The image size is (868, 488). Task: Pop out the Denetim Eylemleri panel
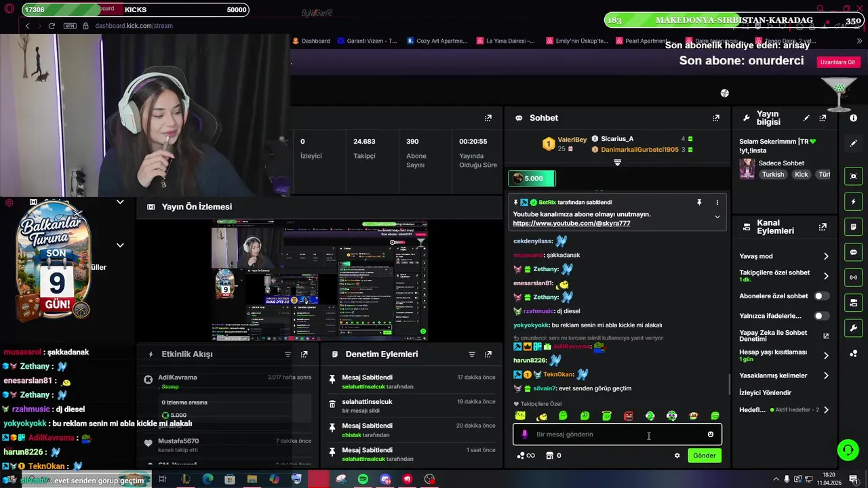click(488, 354)
